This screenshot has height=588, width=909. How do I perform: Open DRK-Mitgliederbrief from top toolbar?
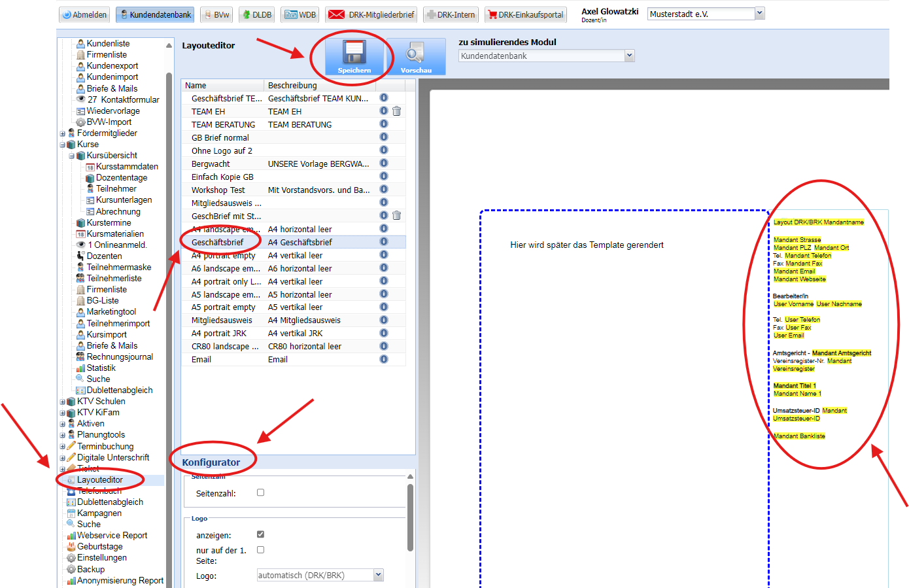pos(372,14)
